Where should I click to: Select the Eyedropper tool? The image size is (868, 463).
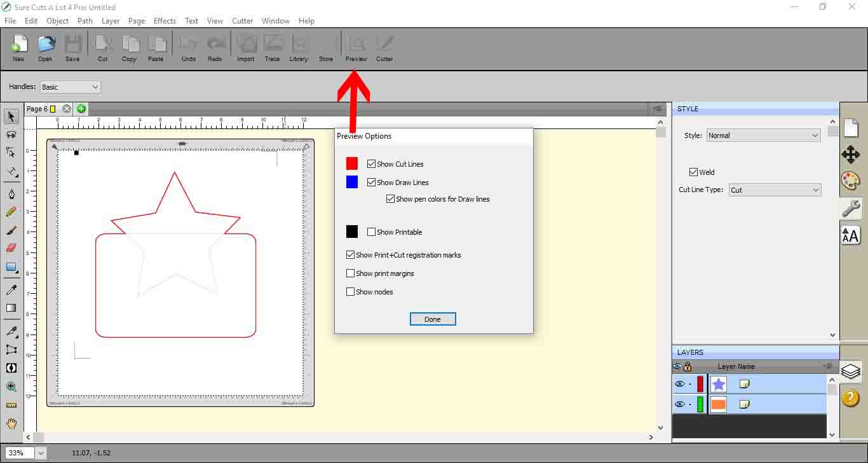(x=11, y=290)
